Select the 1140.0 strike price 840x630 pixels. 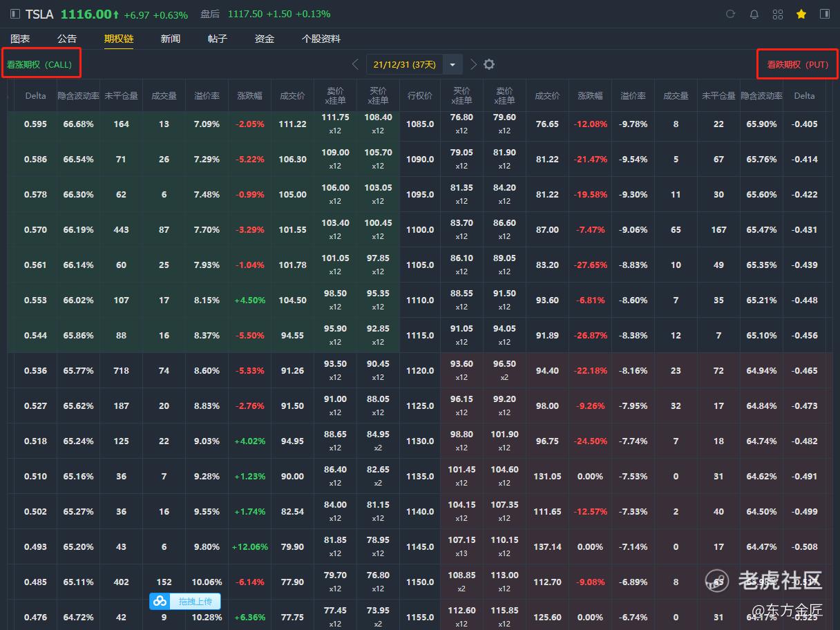pyautogui.click(x=420, y=512)
